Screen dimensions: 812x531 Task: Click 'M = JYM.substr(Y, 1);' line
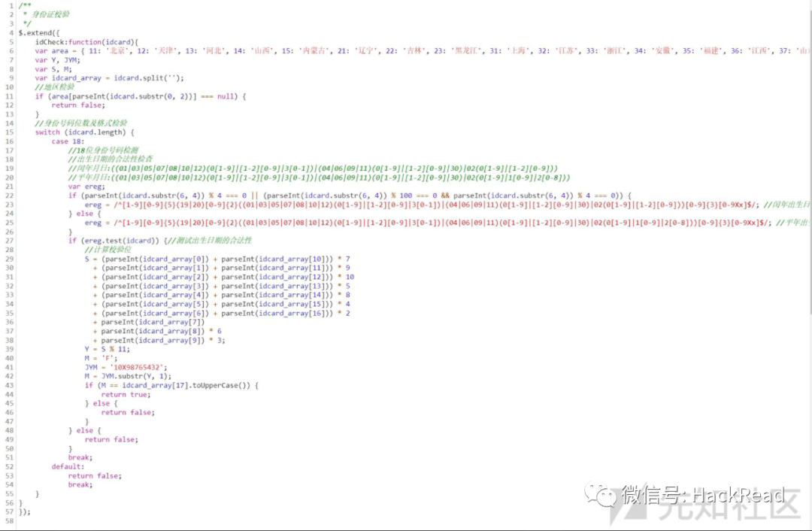128,376
